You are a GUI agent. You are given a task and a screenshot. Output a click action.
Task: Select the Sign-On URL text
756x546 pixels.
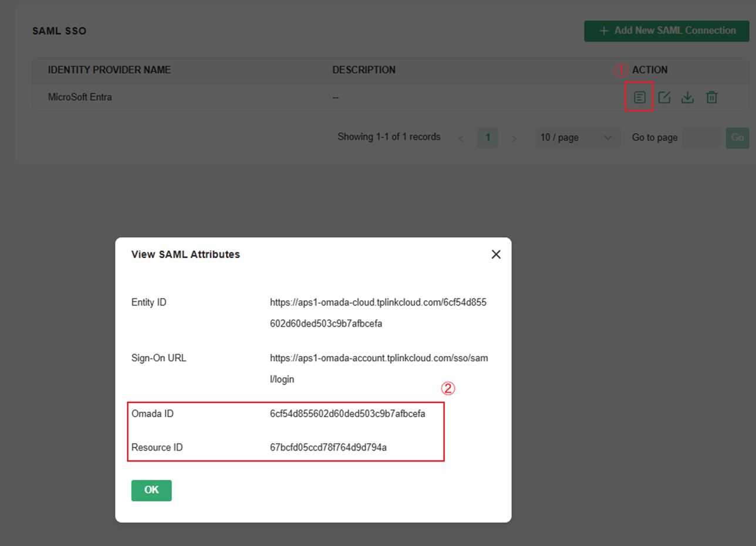coord(379,368)
